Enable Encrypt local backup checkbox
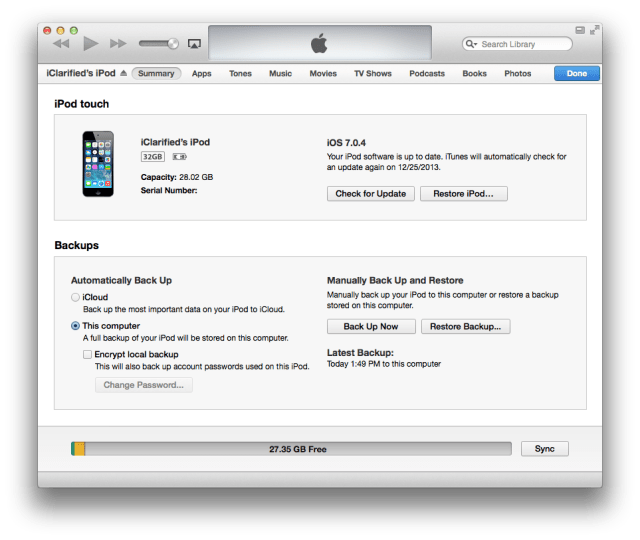640x540 pixels. (x=87, y=354)
